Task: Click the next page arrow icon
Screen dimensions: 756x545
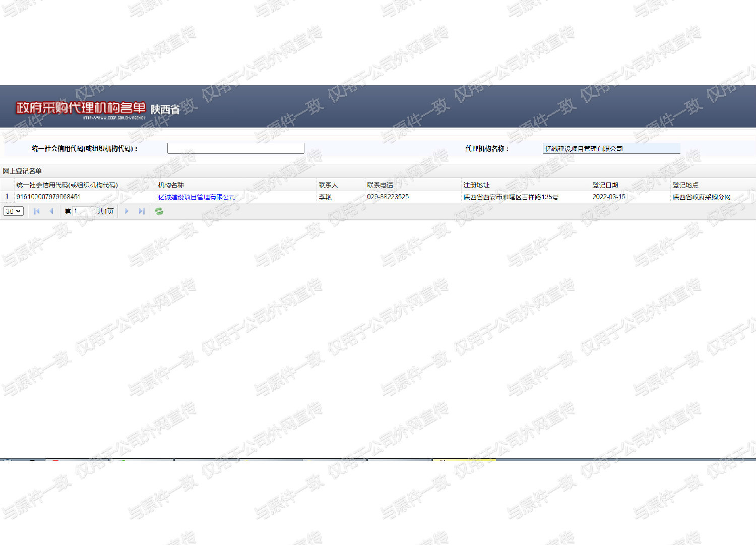Action: click(127, 211)
